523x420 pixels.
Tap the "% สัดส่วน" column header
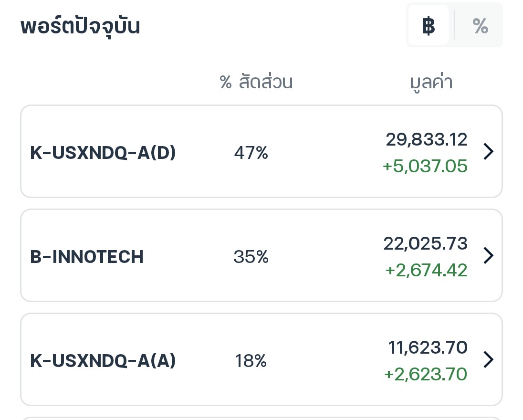[256, 82]
